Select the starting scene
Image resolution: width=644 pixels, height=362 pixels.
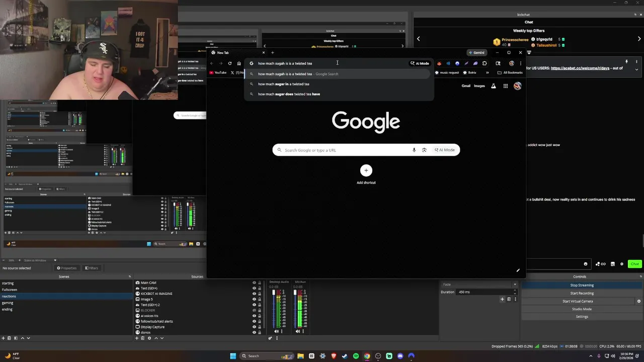click(x=66, y=283)
